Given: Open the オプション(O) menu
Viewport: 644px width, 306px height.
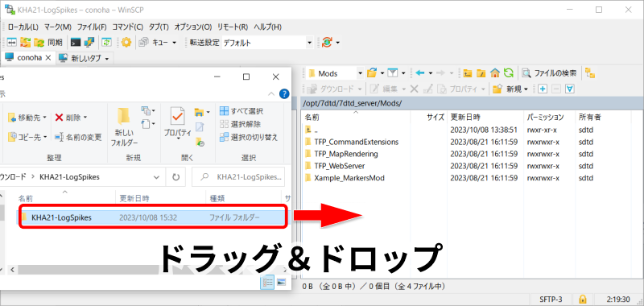Looking at the screenshot, I should point(192,27).
